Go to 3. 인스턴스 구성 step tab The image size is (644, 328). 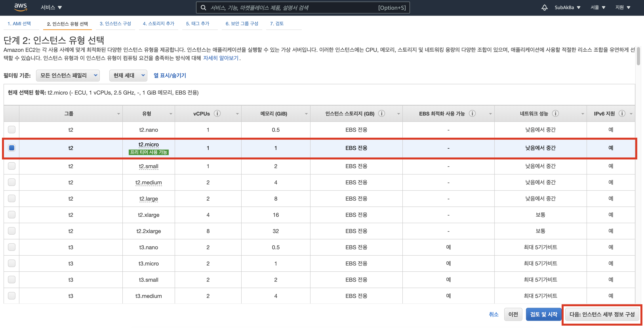[x=115, y=24]
